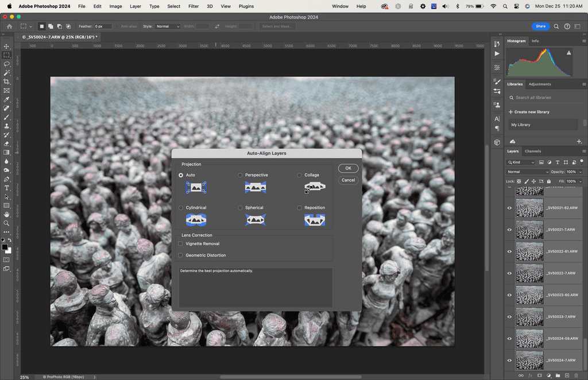This screenshot has height=380, width=588.
Task: Open the Brush Settings panel icon
Action: tap(497, 82)
